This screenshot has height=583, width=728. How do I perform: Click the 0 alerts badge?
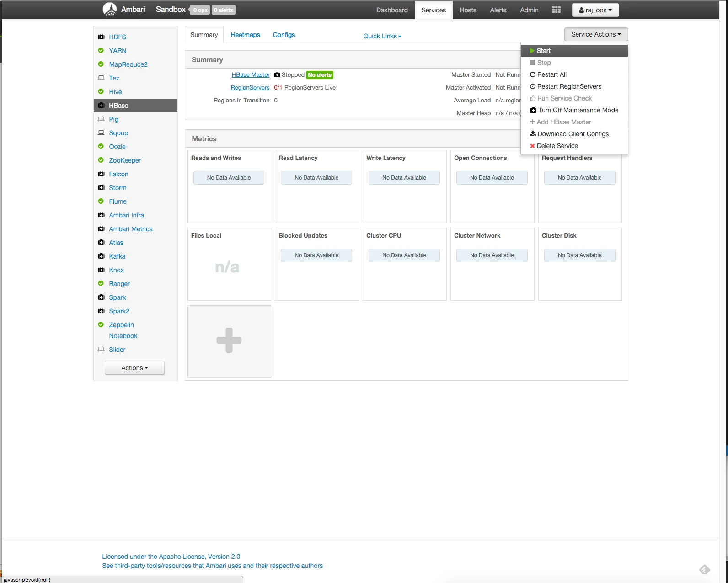224,10
